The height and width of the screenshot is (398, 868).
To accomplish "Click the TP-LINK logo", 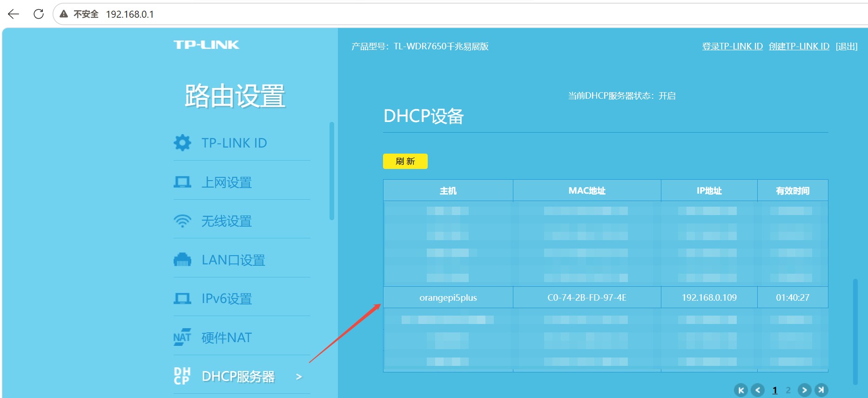I will (x=206, y=45).
